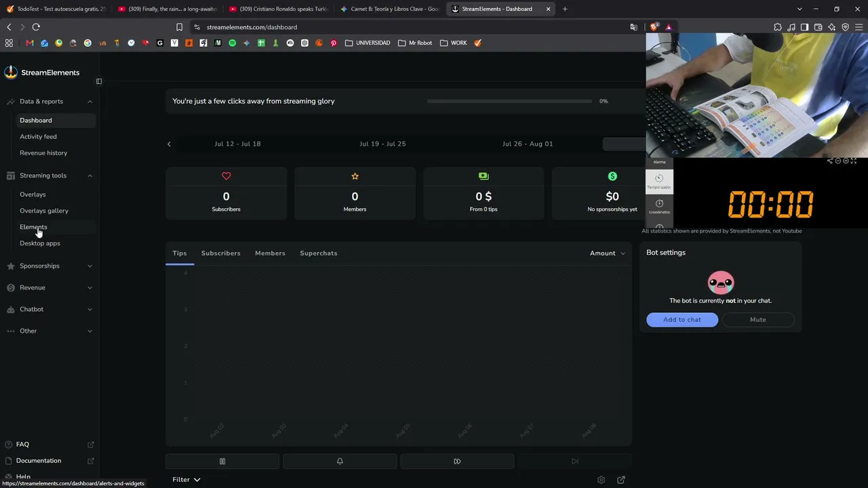
Task: Open the UNIVERSIDAD bookmarks folder
Action: [368, 43]
